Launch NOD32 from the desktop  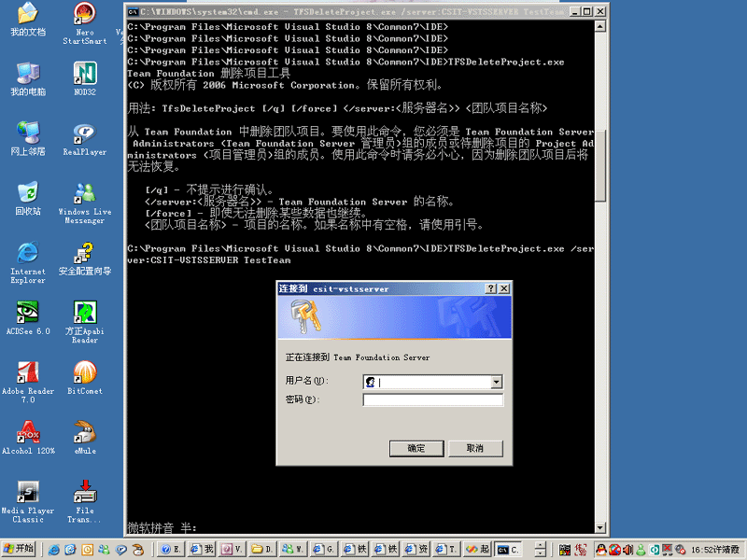(x=85, y=79)
